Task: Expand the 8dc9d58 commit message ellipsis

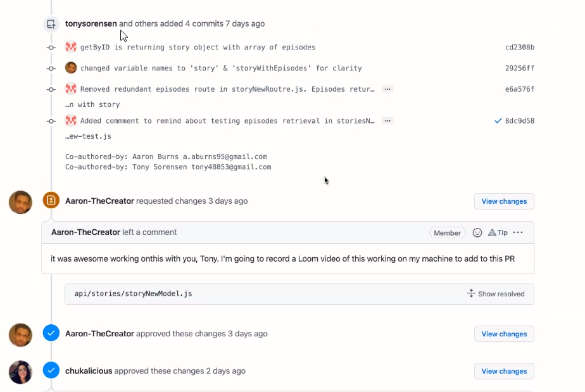Action: (387, 121)
